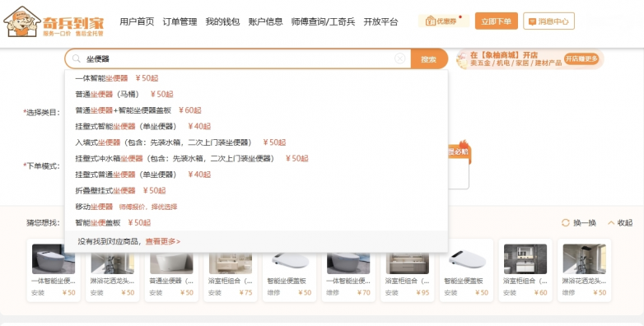644x326 pixels.
Task: Click the 象柚商城 开店 banner text
Action: 504,54
